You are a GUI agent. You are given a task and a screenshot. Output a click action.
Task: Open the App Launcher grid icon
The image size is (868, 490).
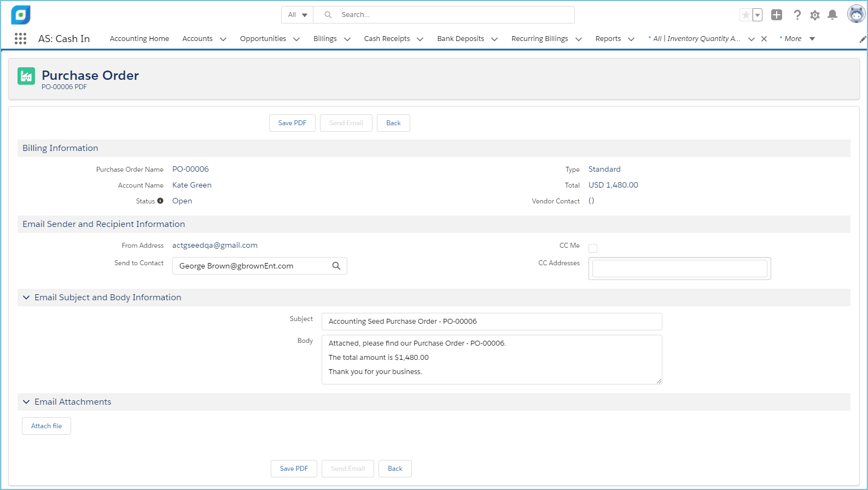point(20,38)
